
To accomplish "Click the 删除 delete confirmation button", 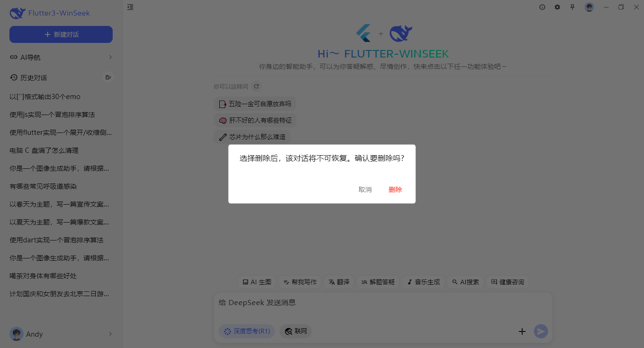I will [395, 189].
